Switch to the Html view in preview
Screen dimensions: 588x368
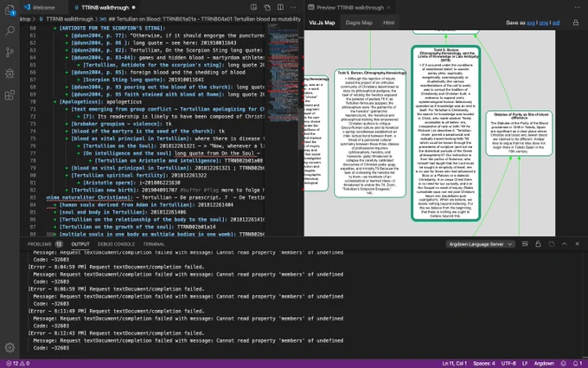pos(388,23)
